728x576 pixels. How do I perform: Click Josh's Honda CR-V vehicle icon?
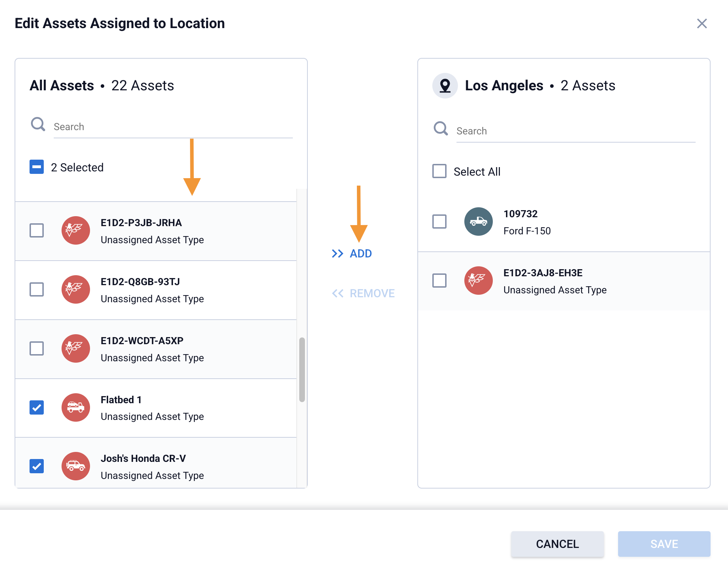[x=75, y=466]
